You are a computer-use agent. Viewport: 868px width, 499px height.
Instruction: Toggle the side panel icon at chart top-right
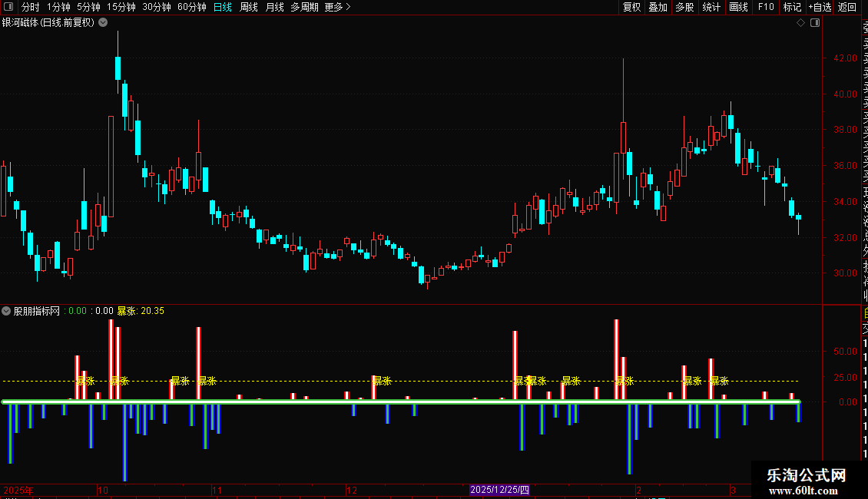click(815, 23)
